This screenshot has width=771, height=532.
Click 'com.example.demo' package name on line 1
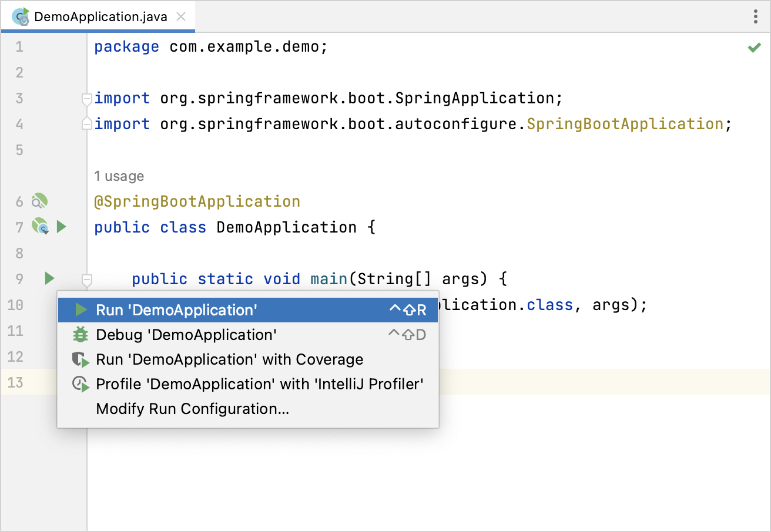click(244, 46)
